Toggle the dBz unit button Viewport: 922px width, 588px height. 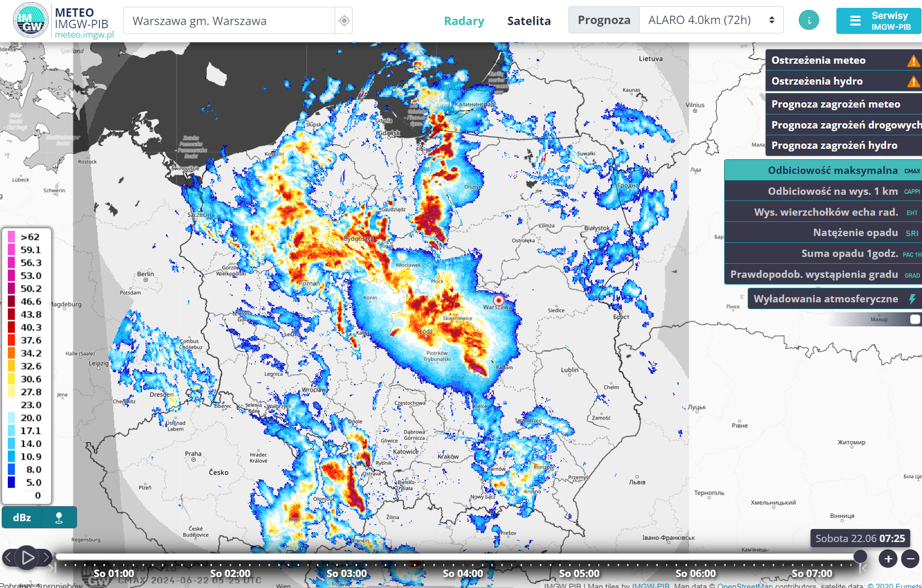coord(21,518)
